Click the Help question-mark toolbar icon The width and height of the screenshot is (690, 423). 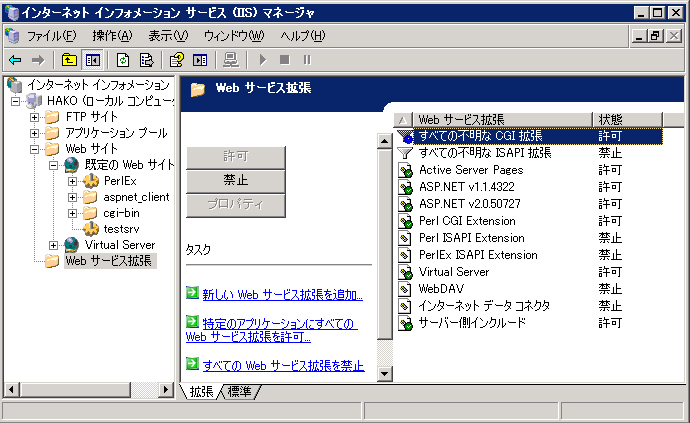click(x=177, y=60)
